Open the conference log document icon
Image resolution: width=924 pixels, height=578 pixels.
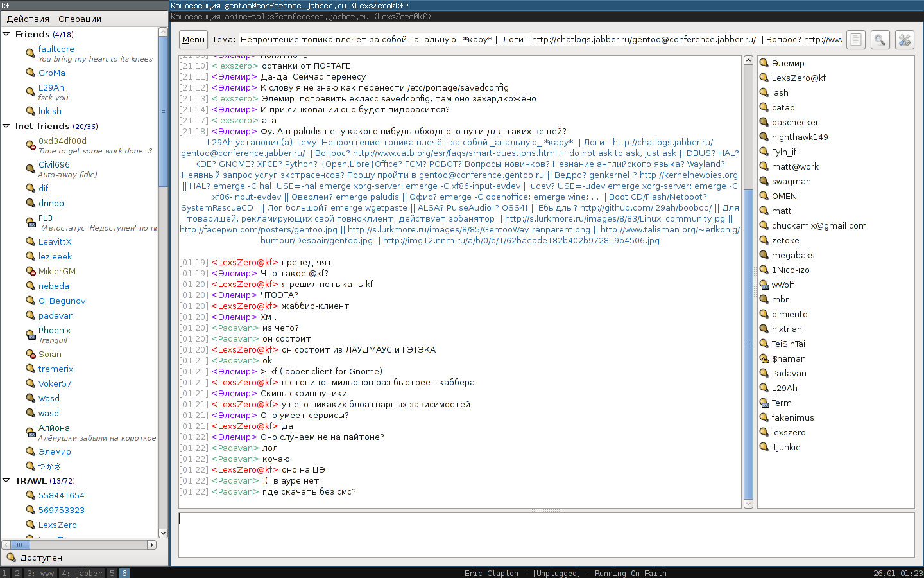[856, 40]
